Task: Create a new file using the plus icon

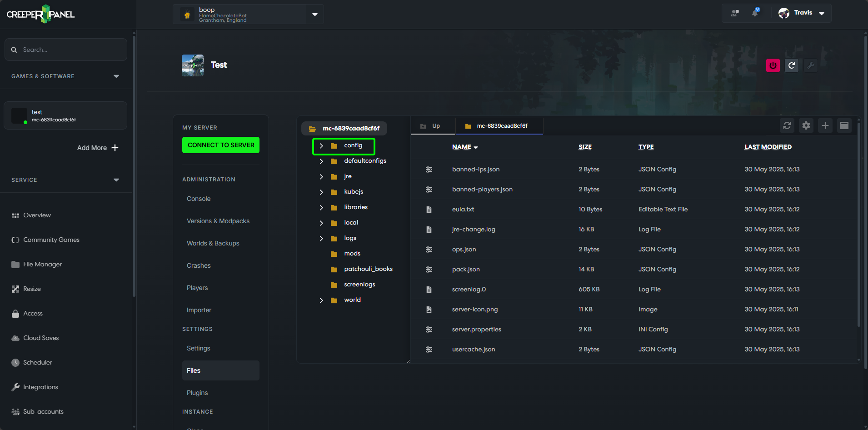Action: (x=825, y=125)
